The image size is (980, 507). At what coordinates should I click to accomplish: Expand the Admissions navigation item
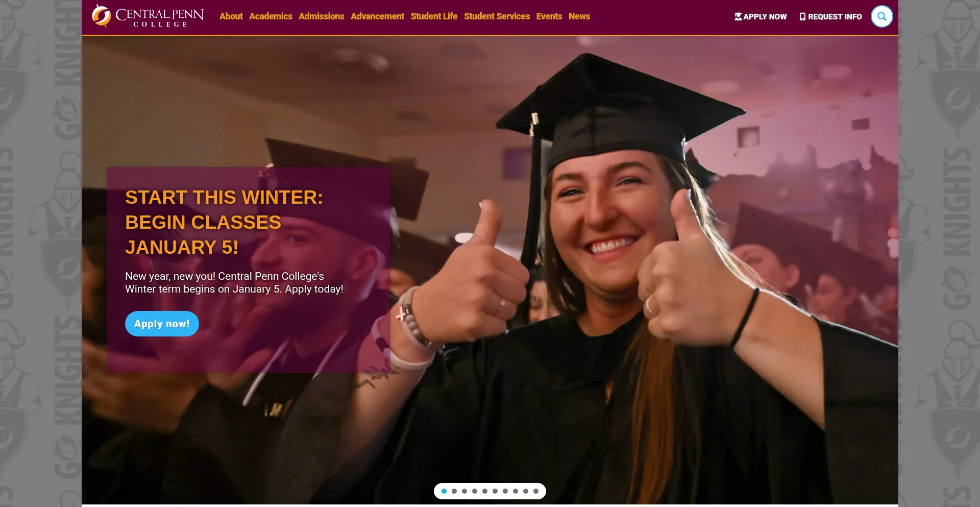[x=322, y=16]
